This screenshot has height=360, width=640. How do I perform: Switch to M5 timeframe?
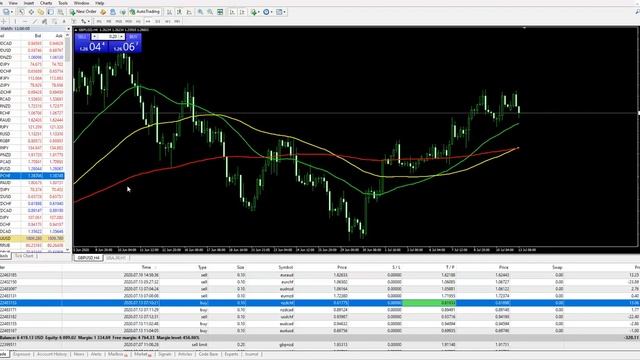click(x=109, y=21)
